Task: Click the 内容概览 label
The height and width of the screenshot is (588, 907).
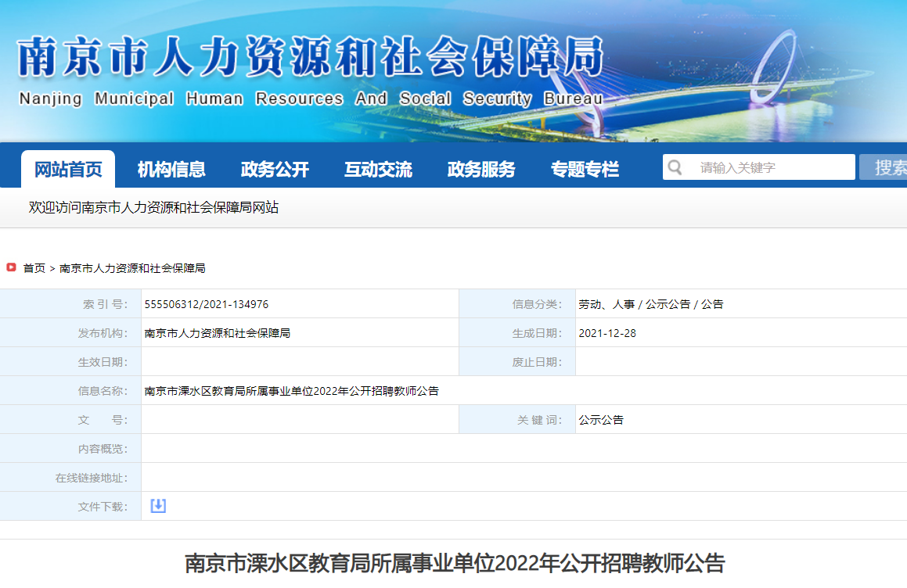Action: [x=103, y=449]
